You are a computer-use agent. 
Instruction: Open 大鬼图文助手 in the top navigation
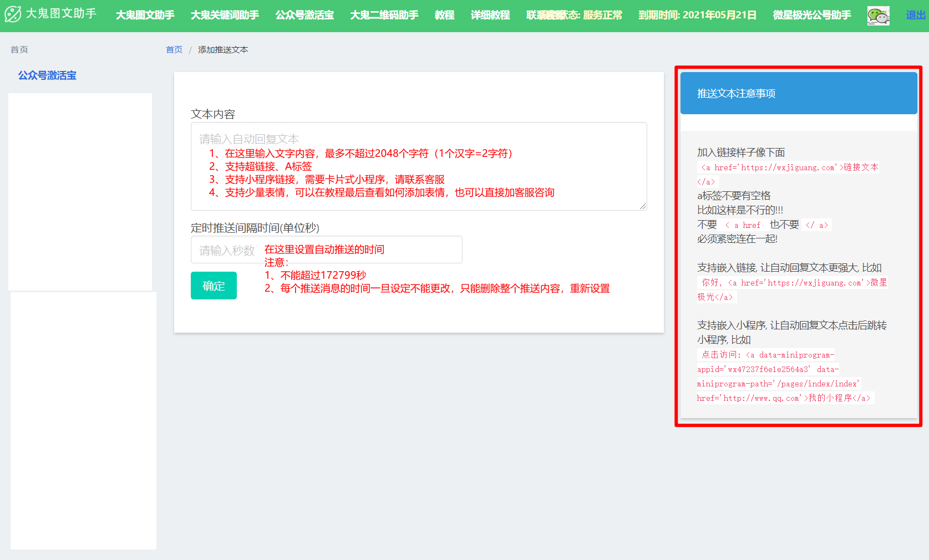point(145,15)
